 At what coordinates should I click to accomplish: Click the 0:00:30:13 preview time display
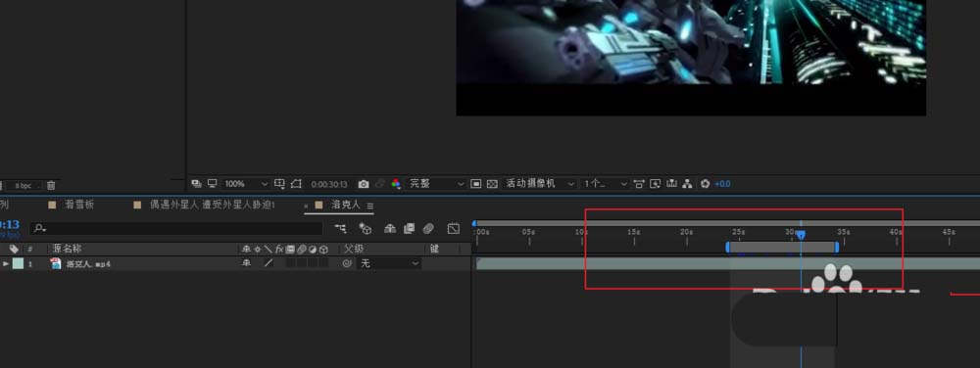pyautogui.click(x=328, y=184)
